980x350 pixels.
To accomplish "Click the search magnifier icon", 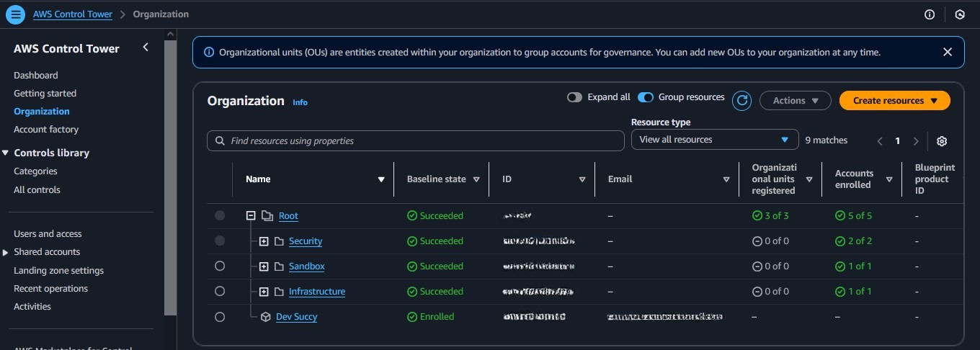I will point(220,140).
